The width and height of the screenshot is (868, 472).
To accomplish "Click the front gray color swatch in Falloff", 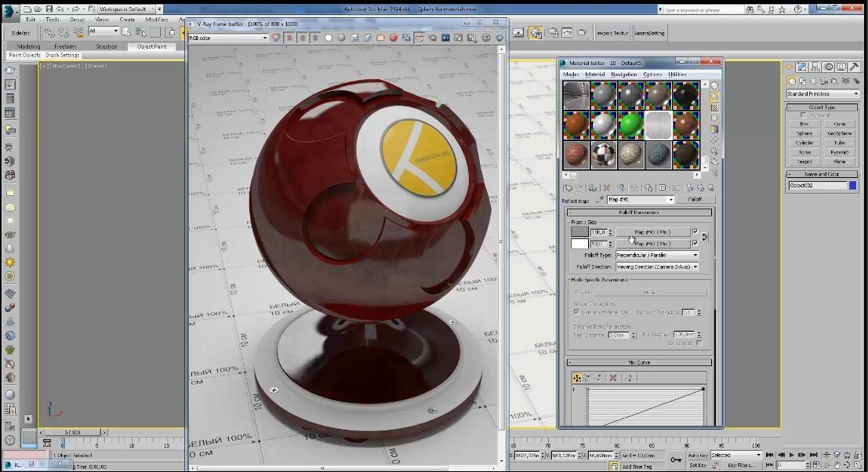I will 579,232.
